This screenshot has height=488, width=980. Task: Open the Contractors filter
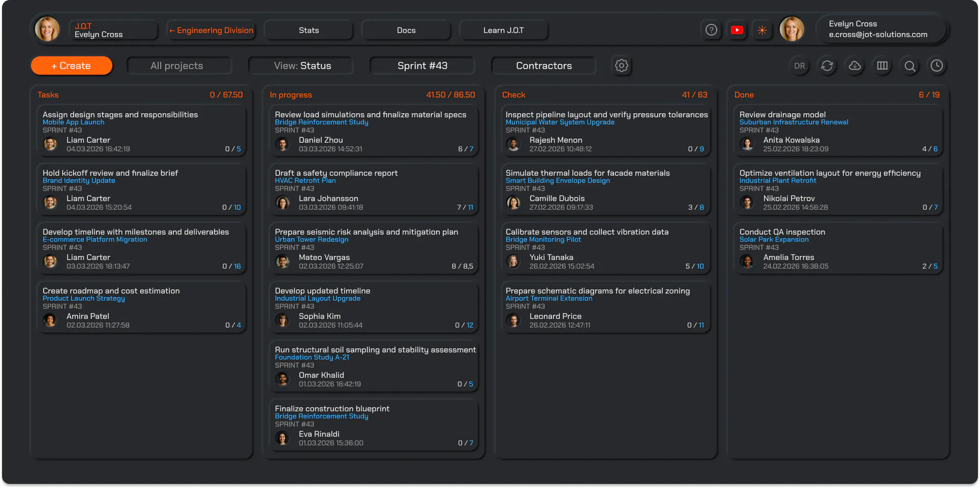coord(543,66)
